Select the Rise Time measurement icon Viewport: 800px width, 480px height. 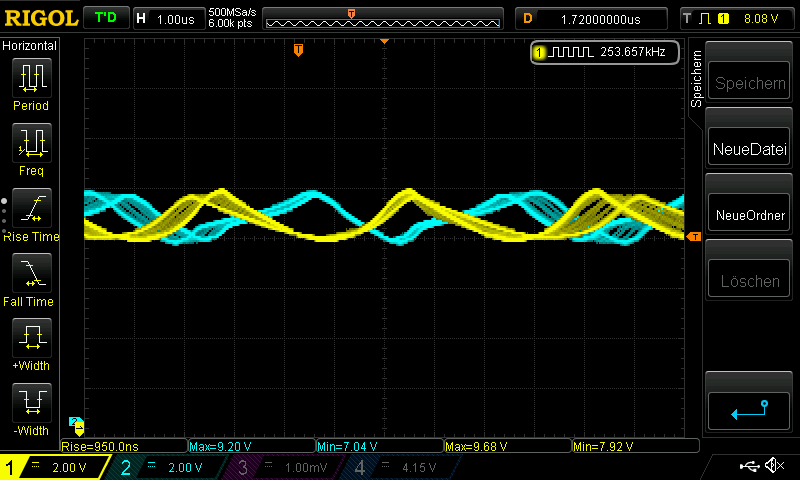pos(32,208)
